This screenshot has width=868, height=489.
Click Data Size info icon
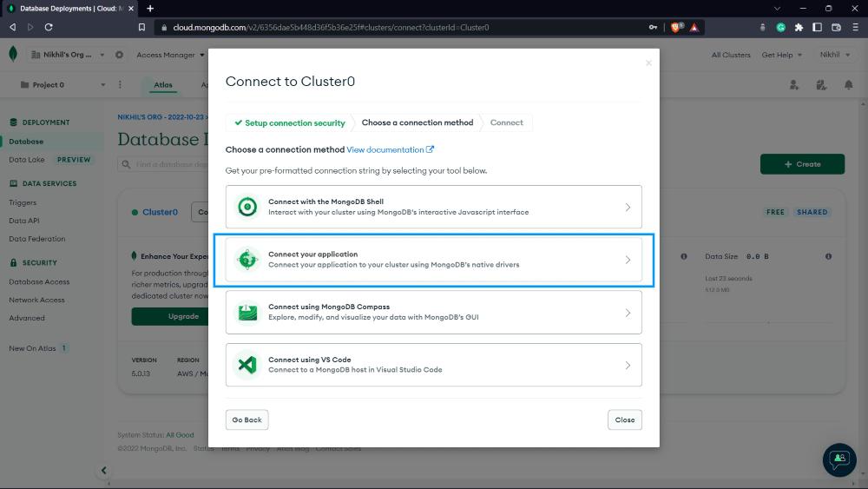828,256
